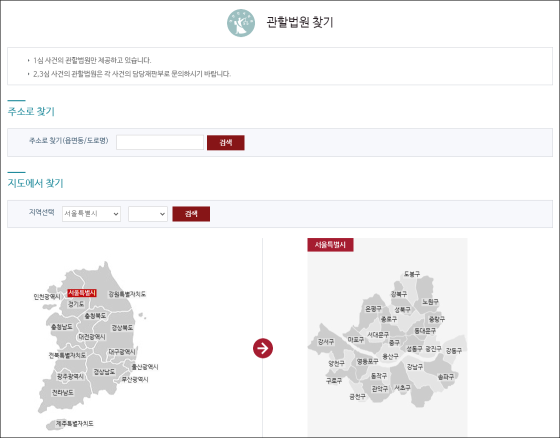Select 광주광역시 on the Korea map

[x=70, y=377]
